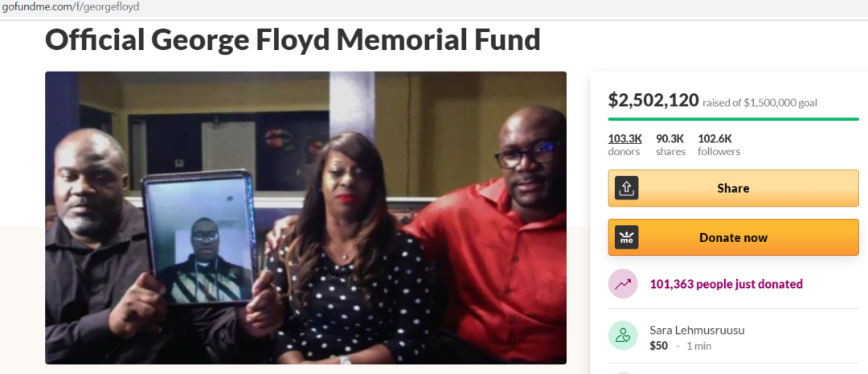Click the Share button
The height and width of the screenshot is (374, 868).
(734, 188)
